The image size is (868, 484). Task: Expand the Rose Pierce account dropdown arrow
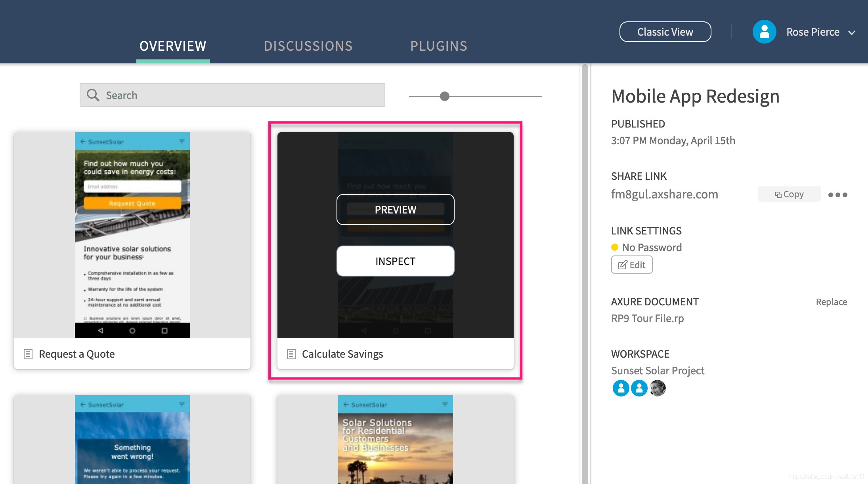(x=851, y=32)
